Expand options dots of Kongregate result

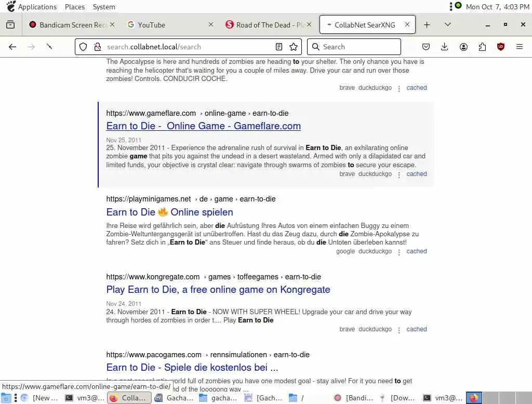tap(399, 330)
